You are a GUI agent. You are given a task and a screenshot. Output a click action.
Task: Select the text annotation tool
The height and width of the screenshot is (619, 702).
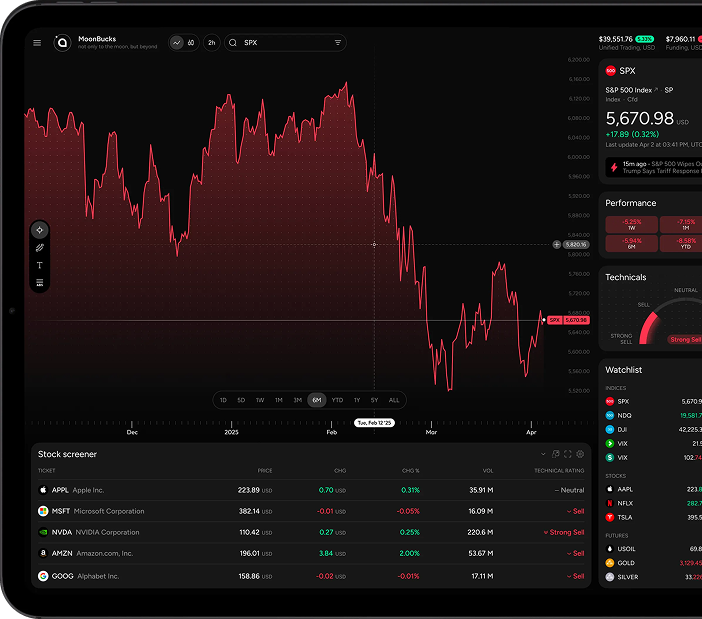(39, 265)
